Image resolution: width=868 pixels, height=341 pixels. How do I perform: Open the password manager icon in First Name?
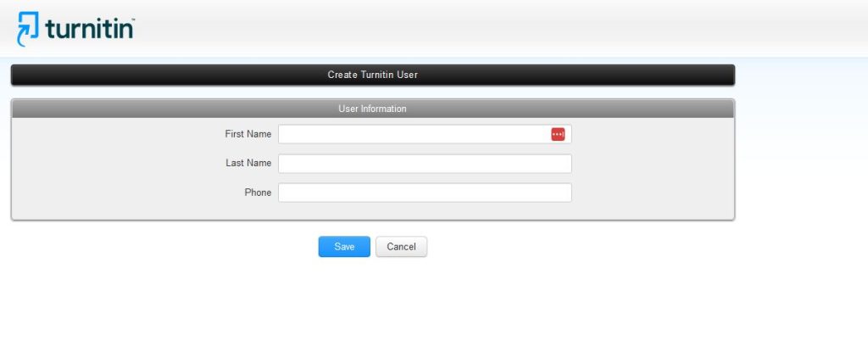pyautogui.click(x=557, y=134)
